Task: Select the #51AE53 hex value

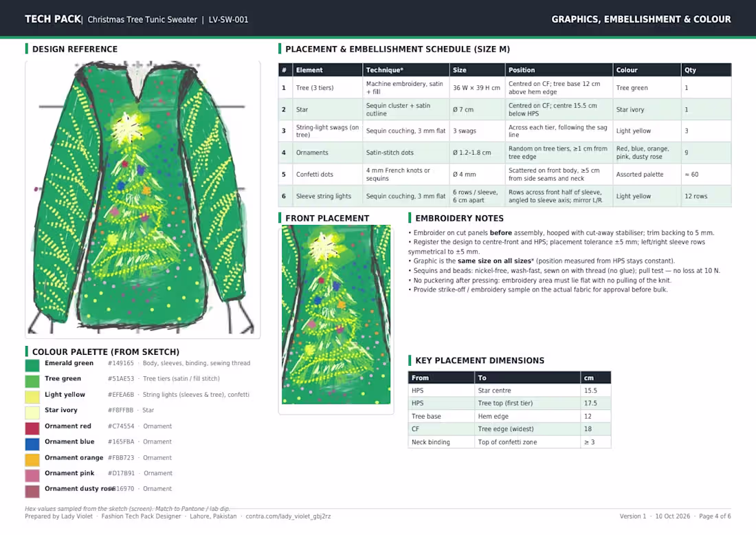Action: [120, 379]
